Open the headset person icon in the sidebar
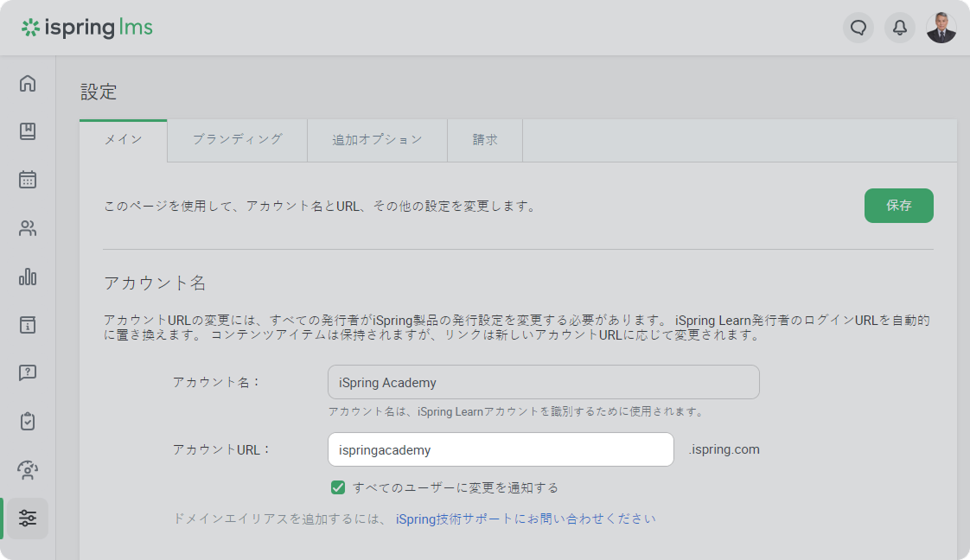The height and width of the screenshot is (560, 970). (28, 470)
